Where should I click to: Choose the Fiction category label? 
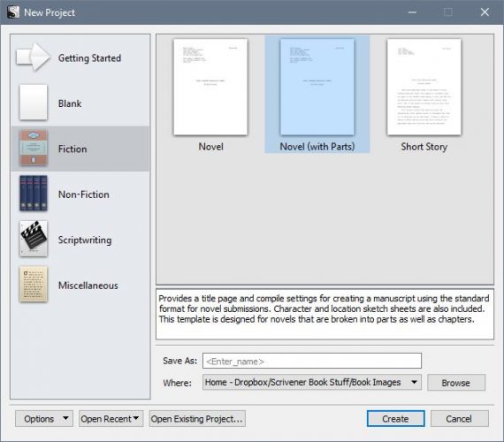click(x=73, y=149)
